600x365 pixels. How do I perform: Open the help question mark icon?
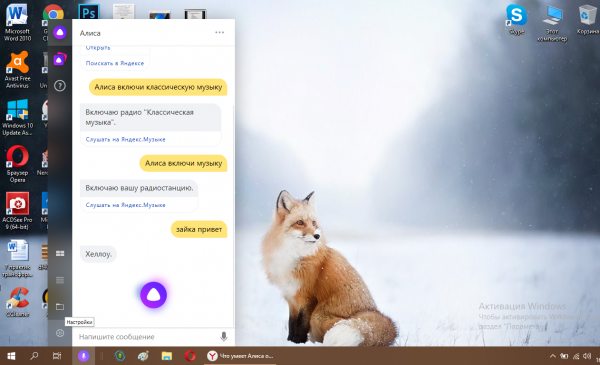point(60,86)
